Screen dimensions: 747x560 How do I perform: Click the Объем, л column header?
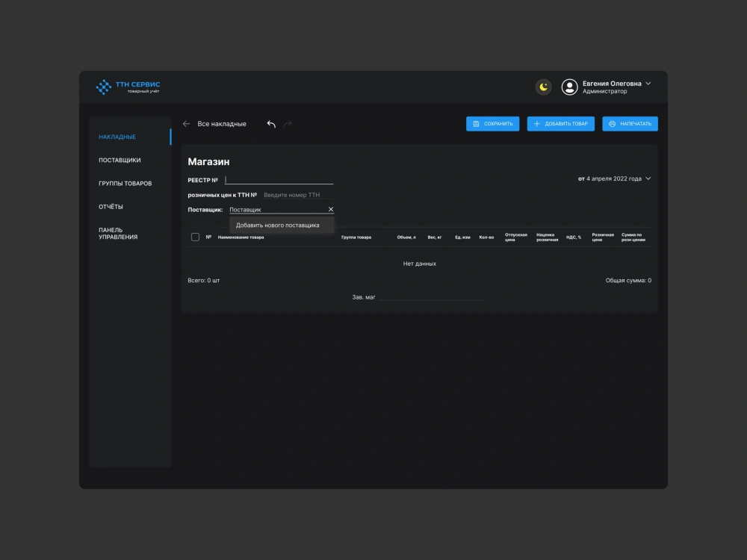406,237
